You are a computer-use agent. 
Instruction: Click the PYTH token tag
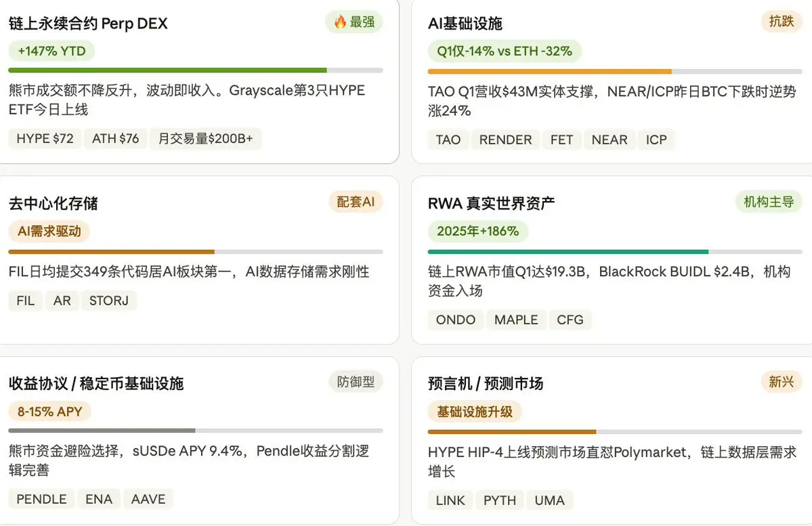click(500, 501)
